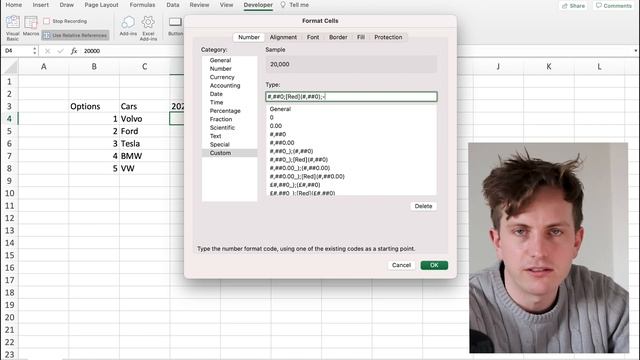
Task: Open the Page Layout ribbon tab
Action: coord(101,5)
